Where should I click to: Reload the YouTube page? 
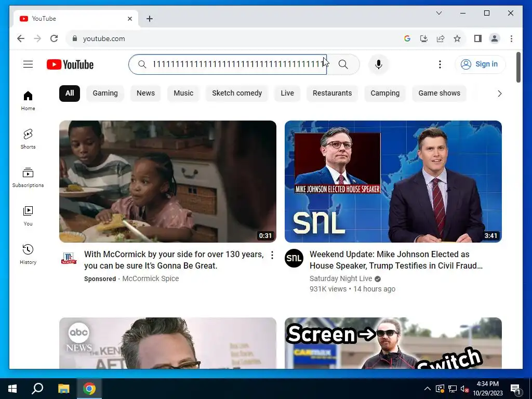click(x=54, y=38)
